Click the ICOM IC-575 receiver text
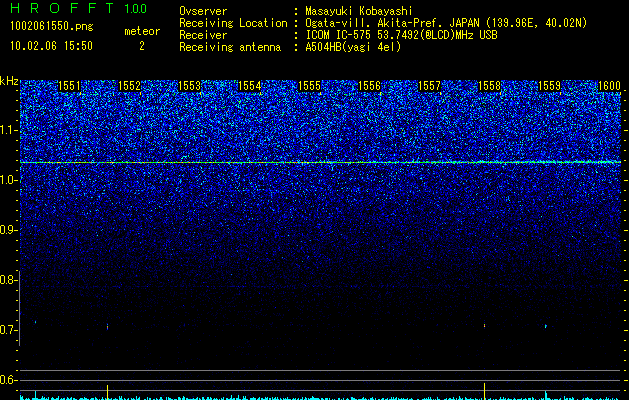The width and height of the screenshot is (629, 400). pos(401,35)
